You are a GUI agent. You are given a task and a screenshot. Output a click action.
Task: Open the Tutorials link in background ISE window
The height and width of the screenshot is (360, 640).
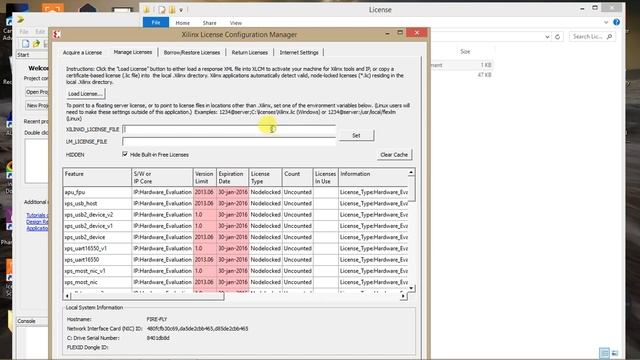(x=37, y=215)
